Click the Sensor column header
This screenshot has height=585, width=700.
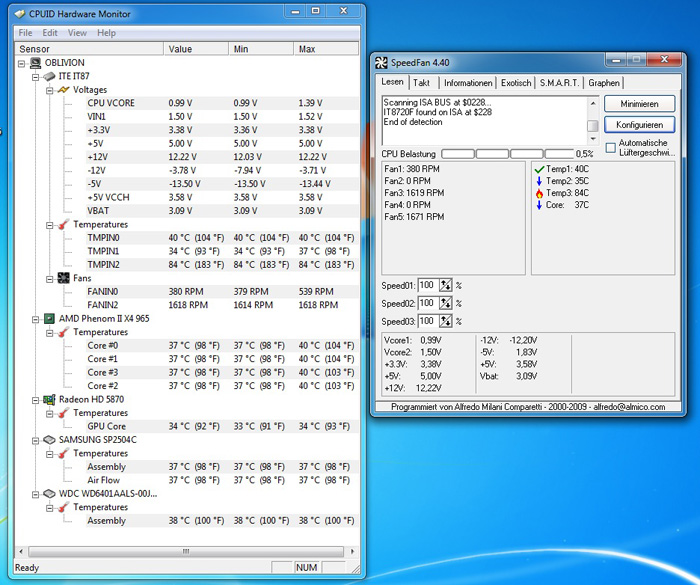click(x=89, y=49)
